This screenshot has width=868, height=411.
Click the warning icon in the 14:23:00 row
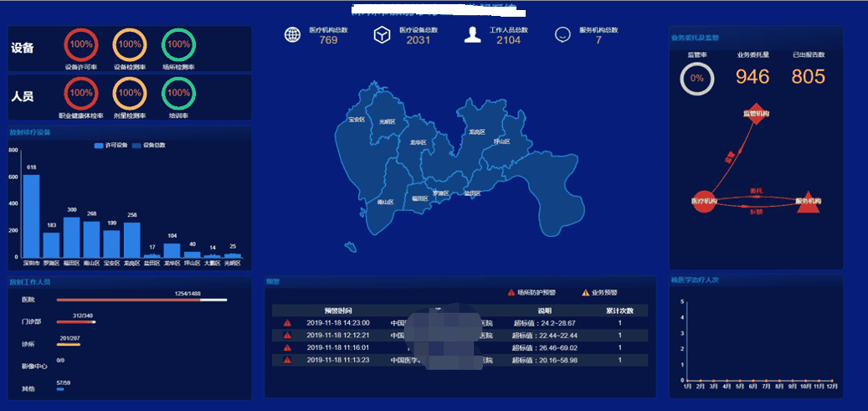(x=287, y=323)
